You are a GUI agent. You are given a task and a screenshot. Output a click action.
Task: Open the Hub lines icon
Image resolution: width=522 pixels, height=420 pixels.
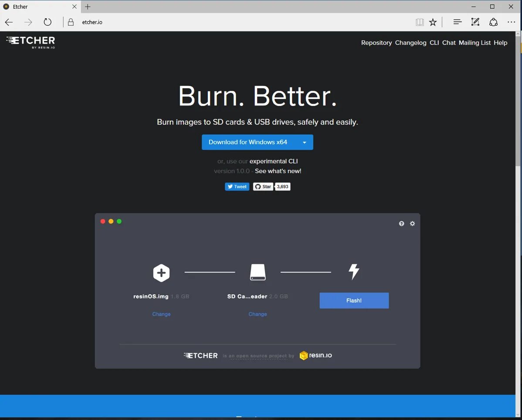[x=458, y=22]
